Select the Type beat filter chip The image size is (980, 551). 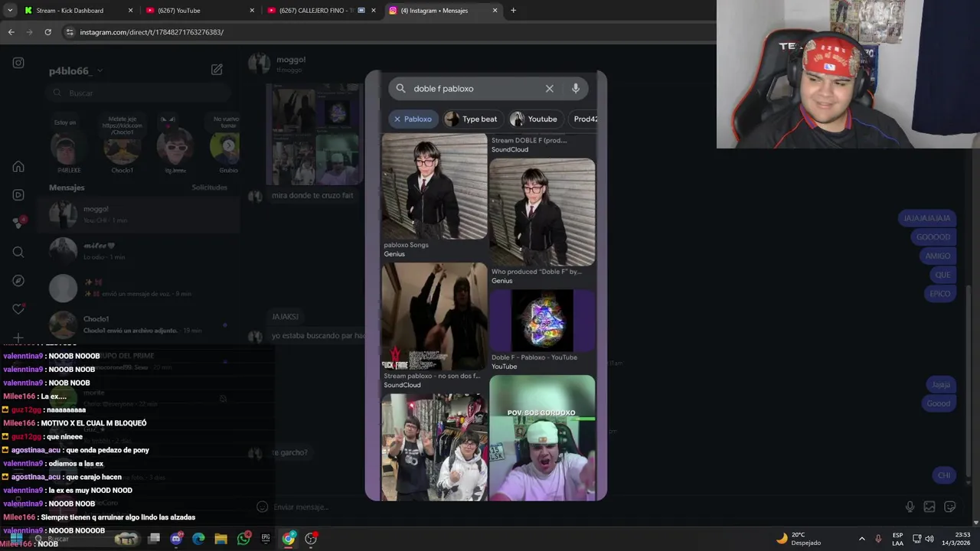coord(472,119)
